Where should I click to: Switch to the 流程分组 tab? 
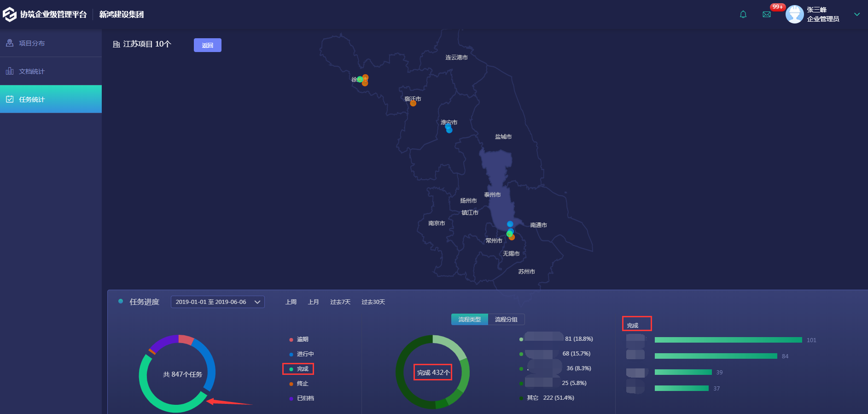click(506, 320)
